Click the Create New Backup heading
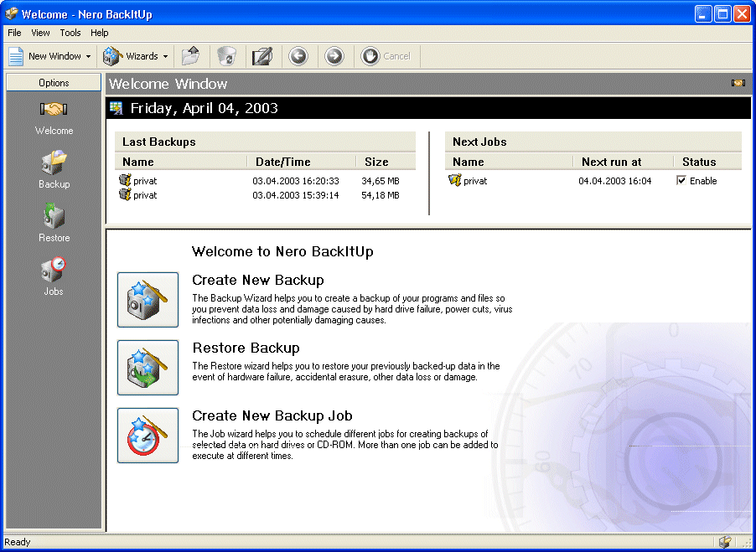The height and width of the screenshot is (552, 756). coord(258,280)
